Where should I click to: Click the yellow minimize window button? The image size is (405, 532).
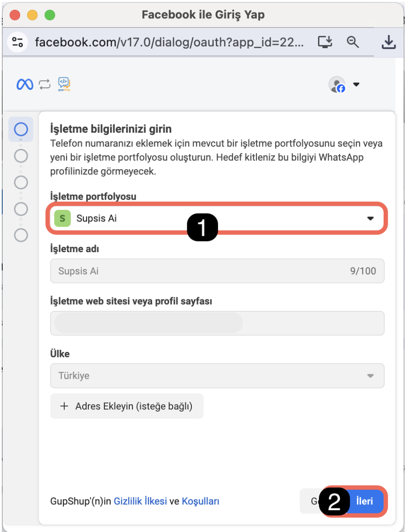click(32, 15)
